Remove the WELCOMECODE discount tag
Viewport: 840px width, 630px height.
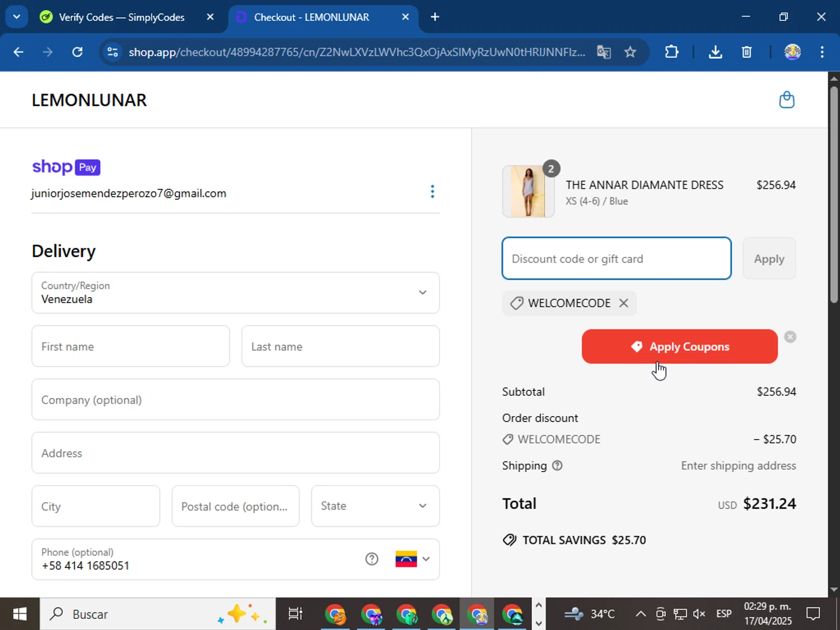623,303
